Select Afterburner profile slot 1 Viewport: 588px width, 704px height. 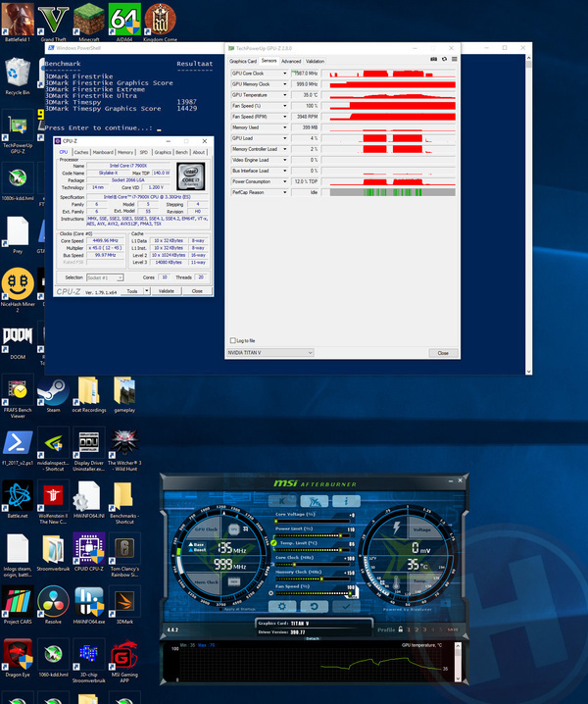(409, 629)
